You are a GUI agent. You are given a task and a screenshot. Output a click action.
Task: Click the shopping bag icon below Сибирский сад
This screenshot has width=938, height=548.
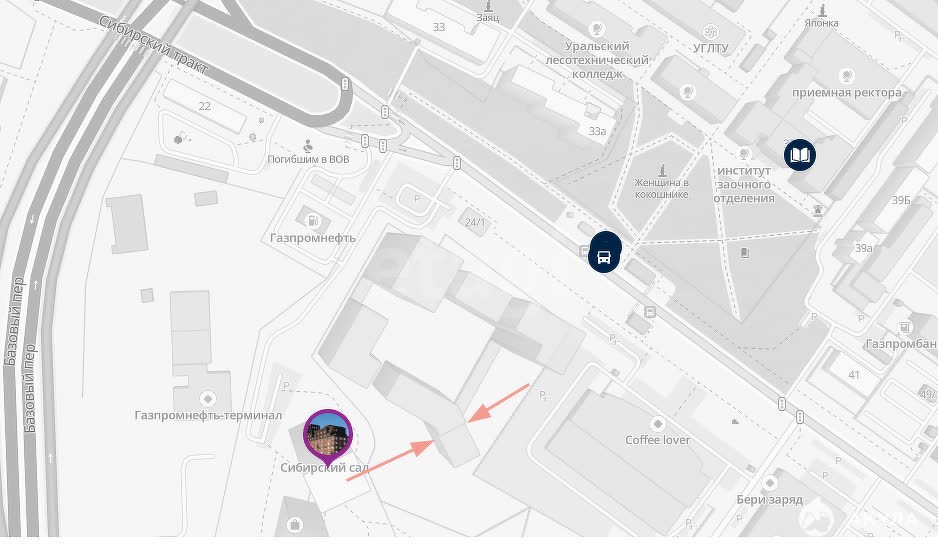pos(294,525)
